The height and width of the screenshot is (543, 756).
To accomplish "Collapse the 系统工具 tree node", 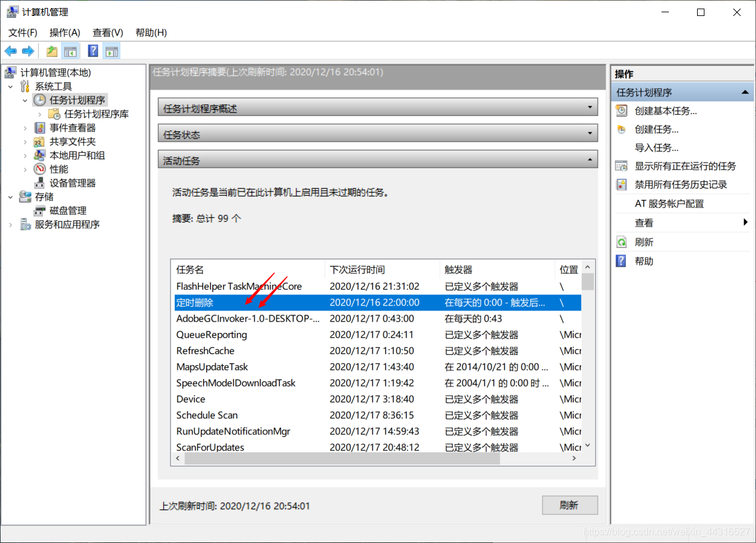I will point(10,87).
